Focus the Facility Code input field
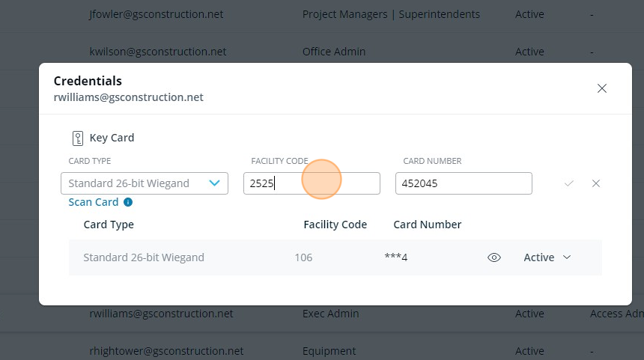Screen dimensions: 644x360 [x=312, y=183]
